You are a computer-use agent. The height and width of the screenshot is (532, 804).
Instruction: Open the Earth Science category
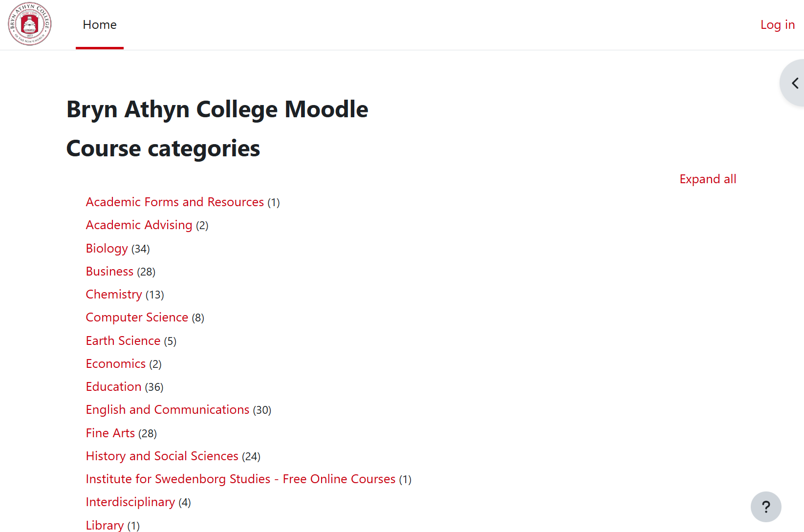pos(123,340)
